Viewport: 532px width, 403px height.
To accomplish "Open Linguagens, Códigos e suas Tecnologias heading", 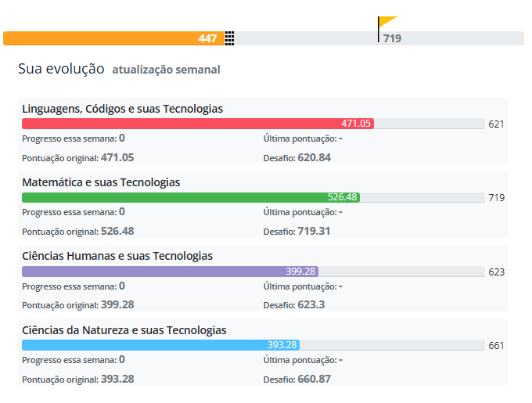I will pyautogui.click(x=123, y=109).
